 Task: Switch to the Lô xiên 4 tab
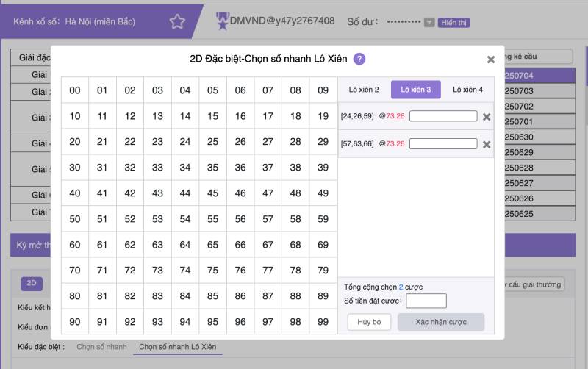(x=467, y=90)
